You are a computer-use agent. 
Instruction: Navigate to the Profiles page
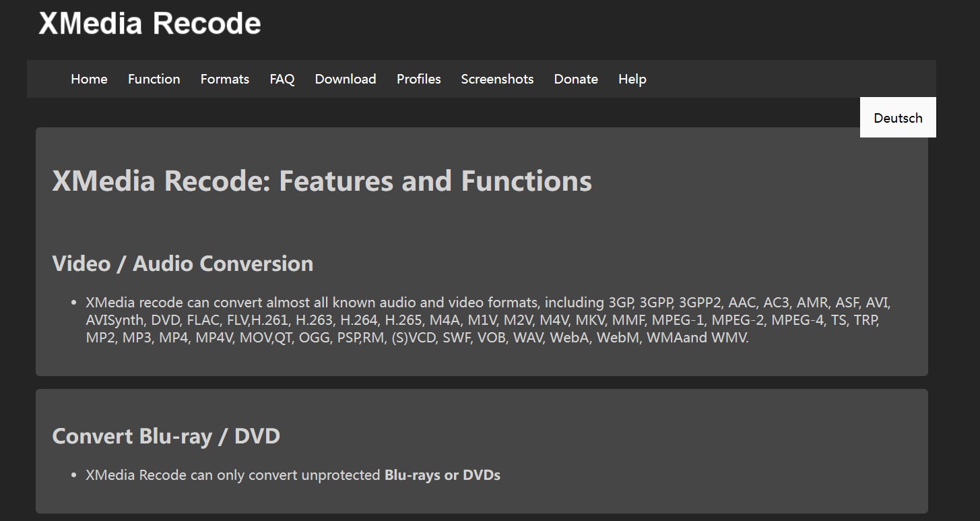418,79
